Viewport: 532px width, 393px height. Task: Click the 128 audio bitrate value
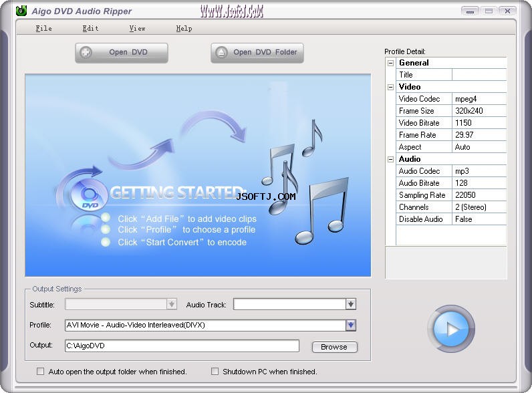tap(479, 183)
